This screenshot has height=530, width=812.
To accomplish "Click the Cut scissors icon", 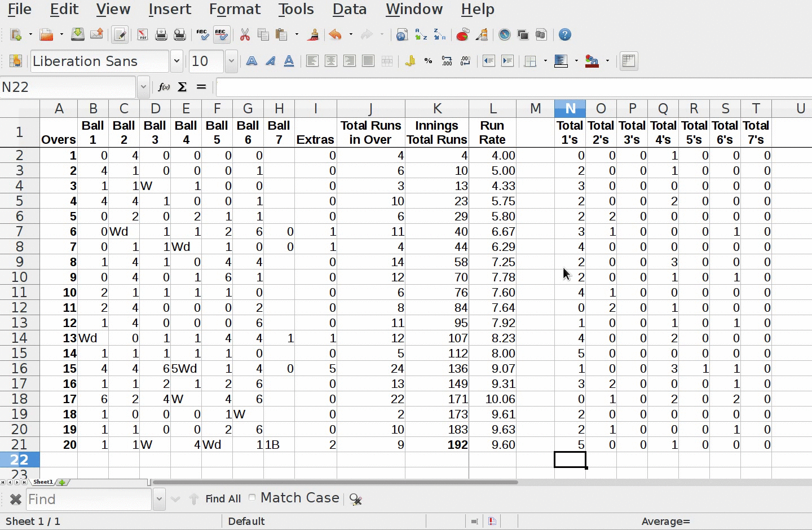I will pos(245,35).
